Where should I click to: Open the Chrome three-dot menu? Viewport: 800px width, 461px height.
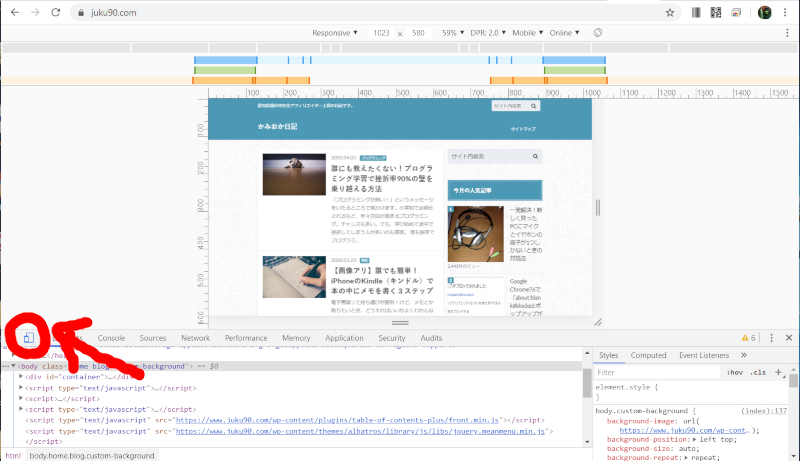[x=785, y=13]
